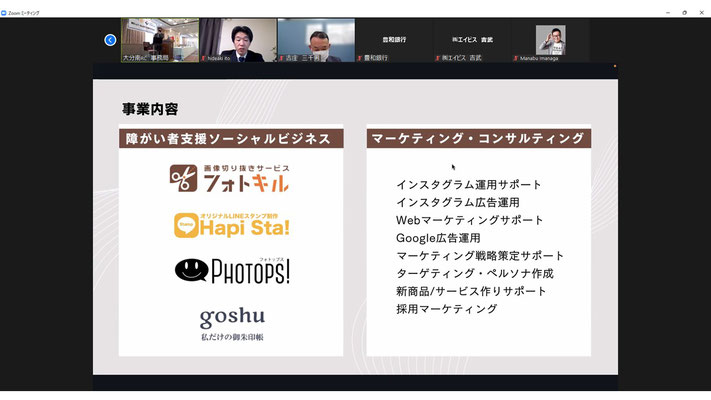Click the blue back arrow beside participant strip

110,40
